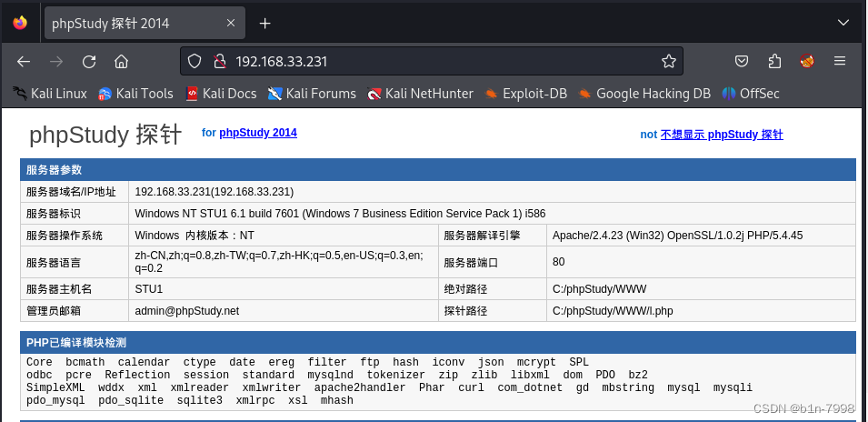Click the 服务器端口 label cell
Viewport: 868px width, 422px height.
click(x=493, y=262)
